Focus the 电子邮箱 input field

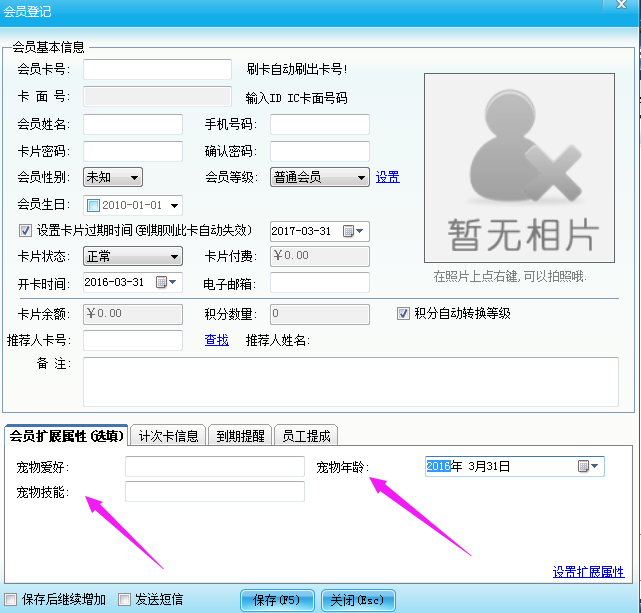point(320,283)
